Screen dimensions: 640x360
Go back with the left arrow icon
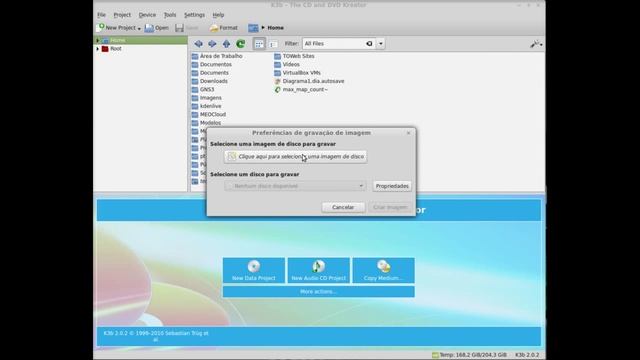[x=198, y=44]
